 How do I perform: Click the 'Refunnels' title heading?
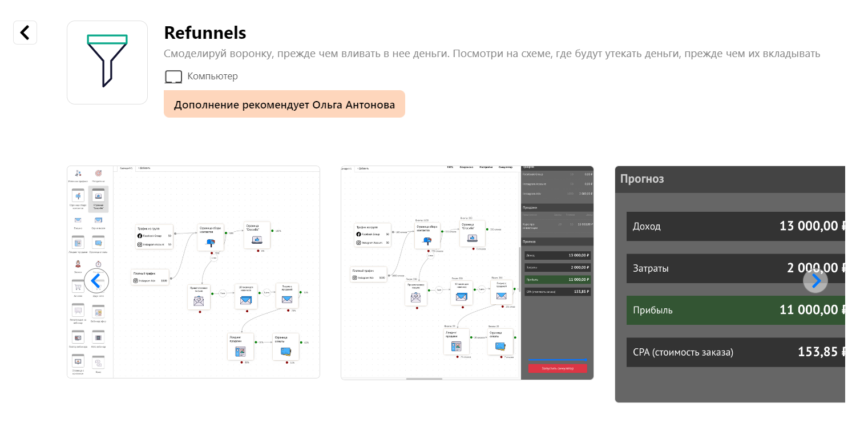click(x=205, y=33)
